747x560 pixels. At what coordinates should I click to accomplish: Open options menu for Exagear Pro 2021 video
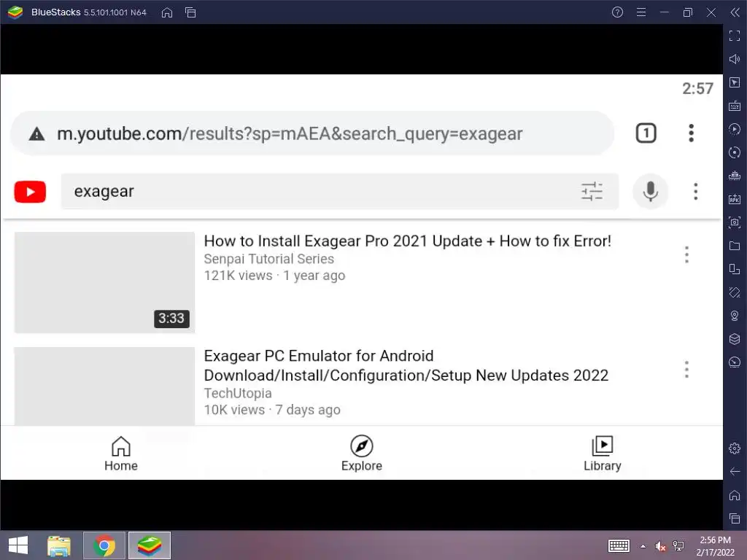[686, 254]
